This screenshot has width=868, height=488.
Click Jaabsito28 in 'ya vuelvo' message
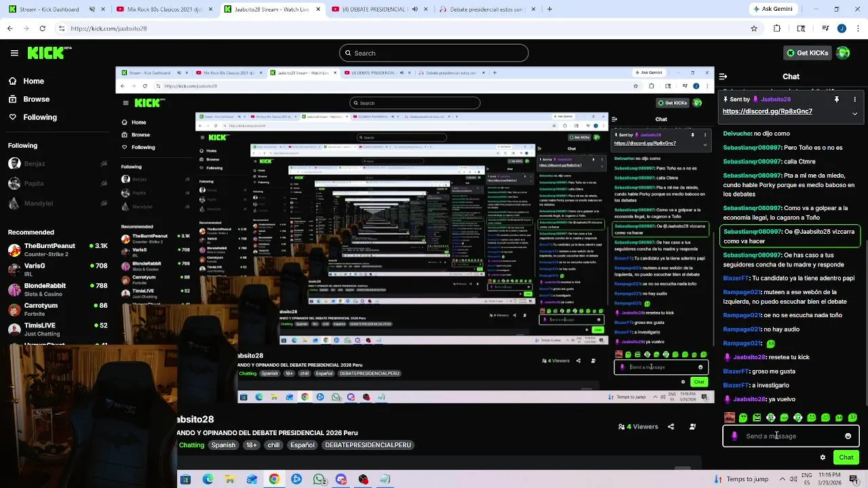tap(751, 399)
